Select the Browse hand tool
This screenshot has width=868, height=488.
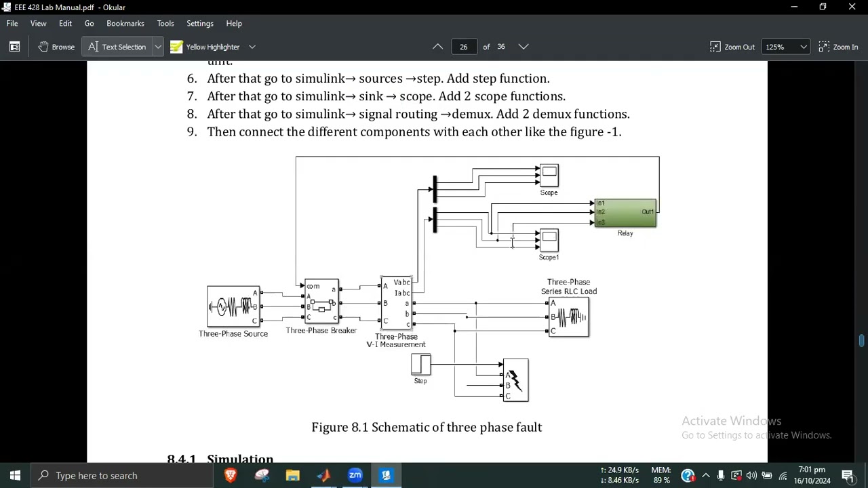click(56, 47)
